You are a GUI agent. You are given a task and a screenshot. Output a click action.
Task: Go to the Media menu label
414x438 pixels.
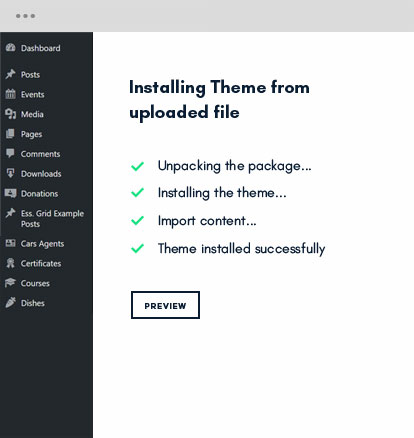click(x=32, y=114)
